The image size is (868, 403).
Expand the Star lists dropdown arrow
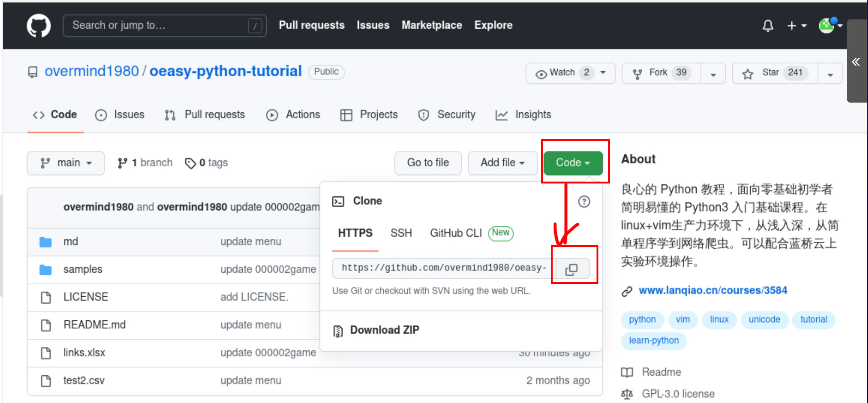coord(830,73)
